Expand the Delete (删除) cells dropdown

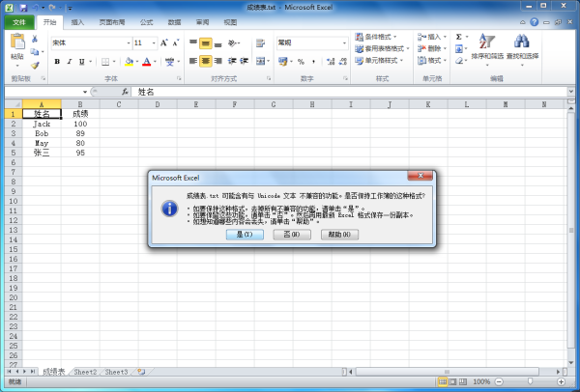pyautogui.click(x=445, y=48)
